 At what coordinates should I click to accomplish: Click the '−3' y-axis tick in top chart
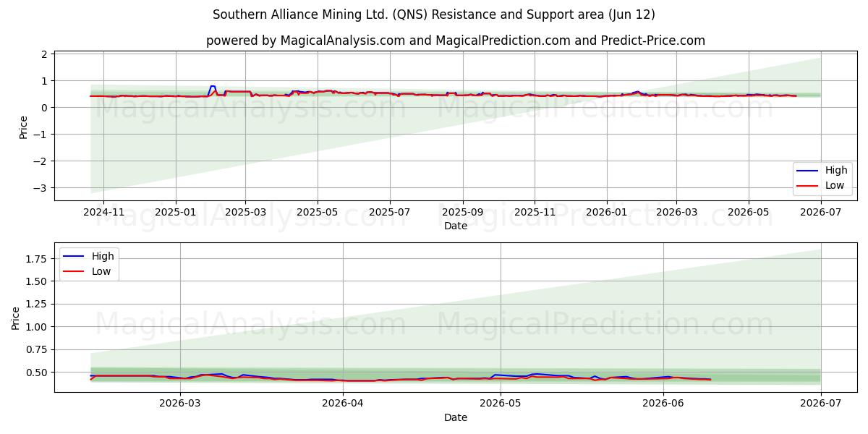coord(42,188)
